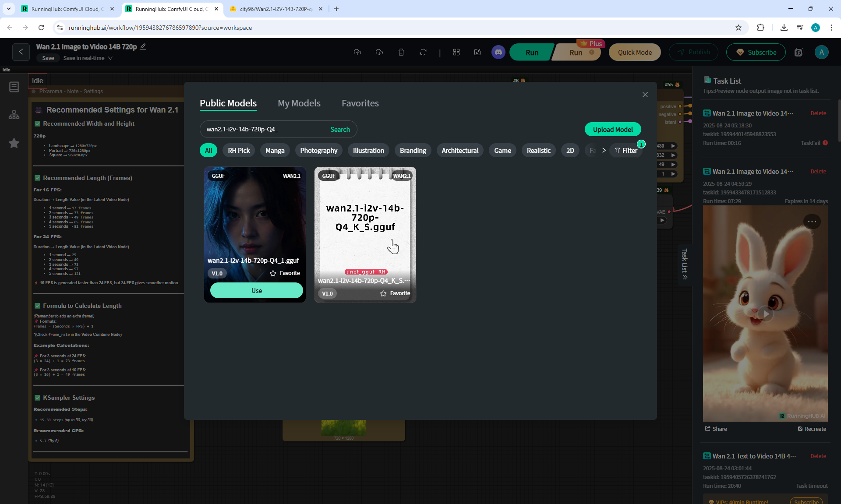The height and width of the screenshot is (504, 841).
Task: Expand the Save in real-time dropdown
Action: click(110, 58)
